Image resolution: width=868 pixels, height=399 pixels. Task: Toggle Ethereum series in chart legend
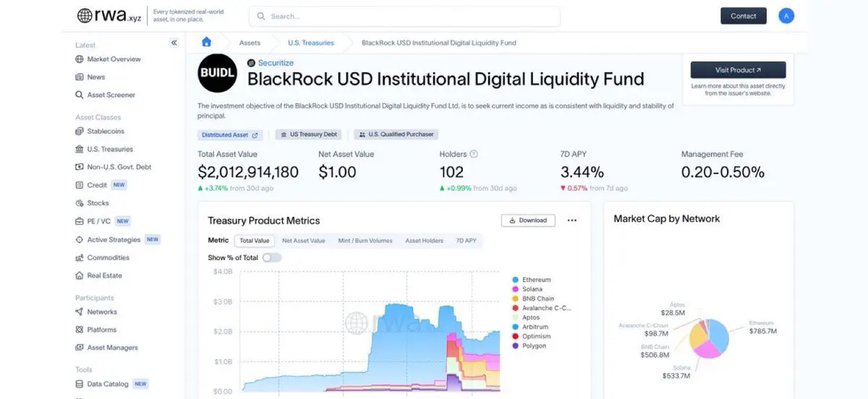tap(532, 280)
